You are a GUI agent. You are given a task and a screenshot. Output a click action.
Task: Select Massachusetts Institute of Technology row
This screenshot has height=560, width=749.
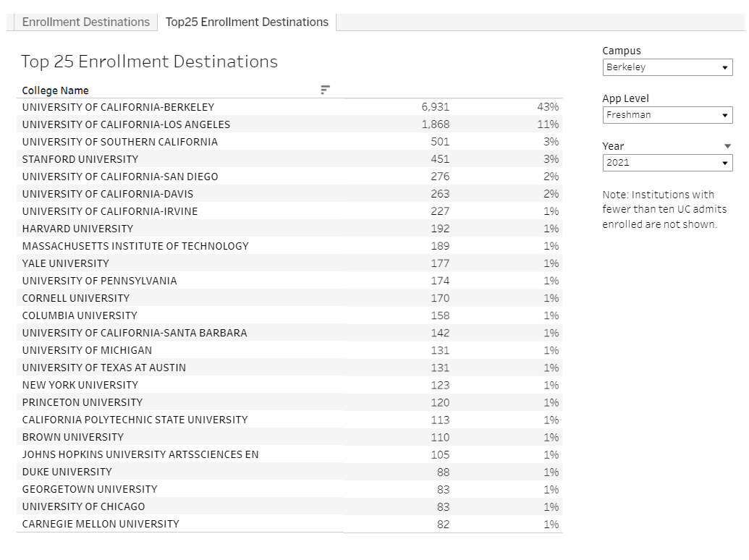(x=135, y=246)
